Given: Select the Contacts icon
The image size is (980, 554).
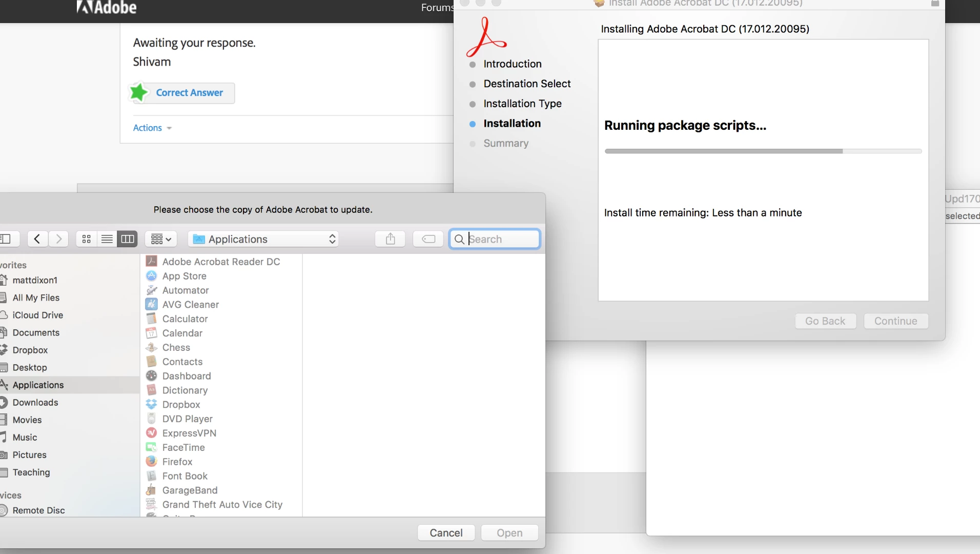Looking at the screenshot, I should tap(151, 362).
